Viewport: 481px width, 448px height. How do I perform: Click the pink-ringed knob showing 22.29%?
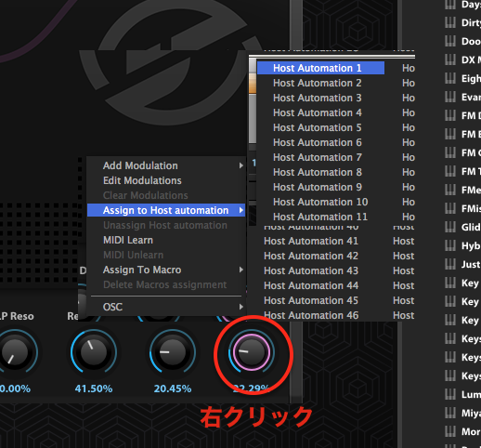(x=252, y=352)
